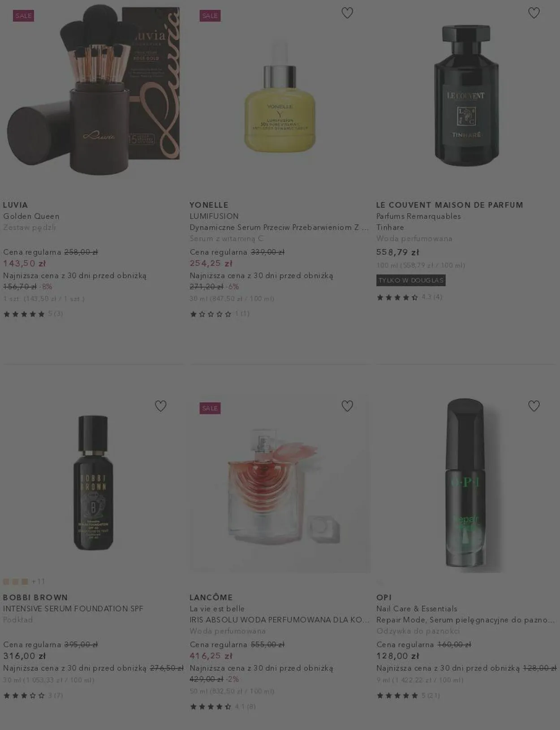
Task: Favorite the Bobbi Brown foundation with heart
Action: 160,406
